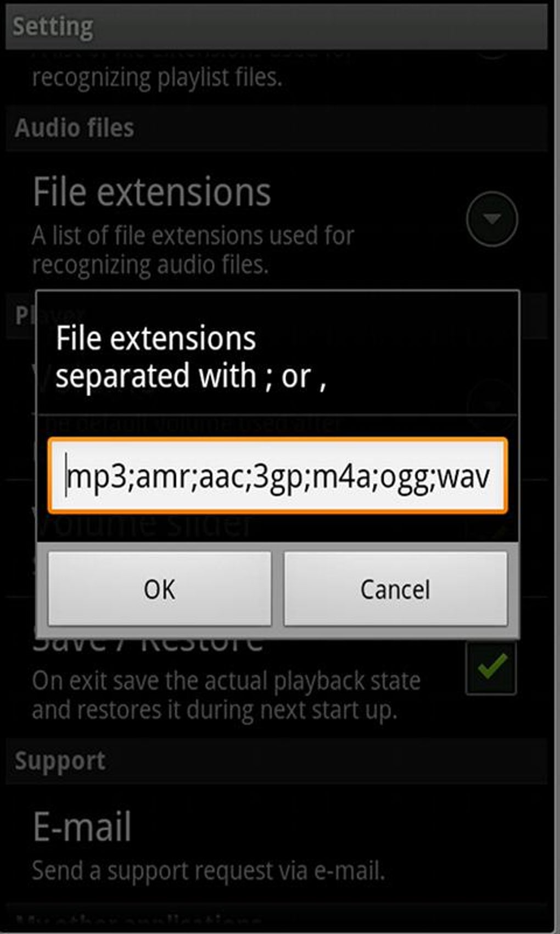Click 'Send a support request via e-mail' text

click(209, 871)
